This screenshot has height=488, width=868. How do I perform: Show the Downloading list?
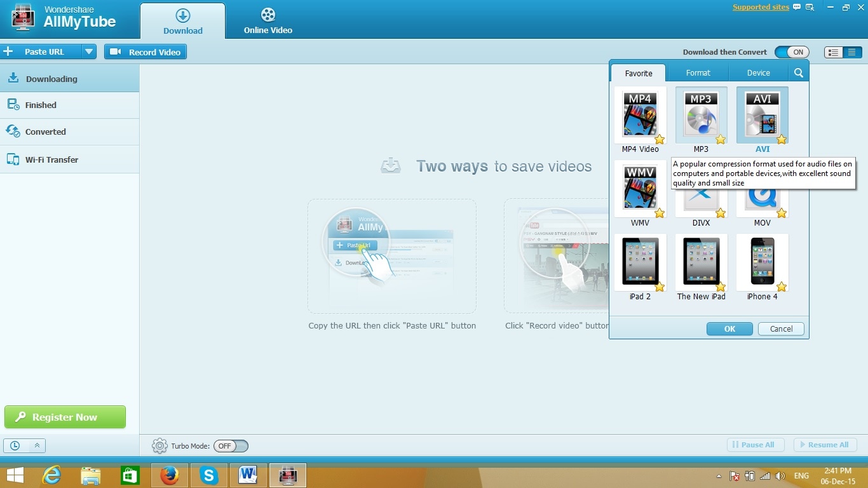pyautogui.click(x=69, y=79)
